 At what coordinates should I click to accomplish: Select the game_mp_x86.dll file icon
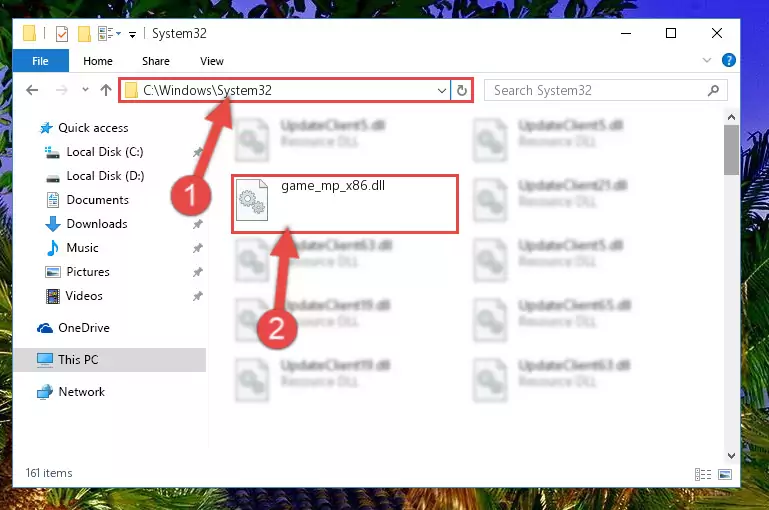[x=252, y=200]
